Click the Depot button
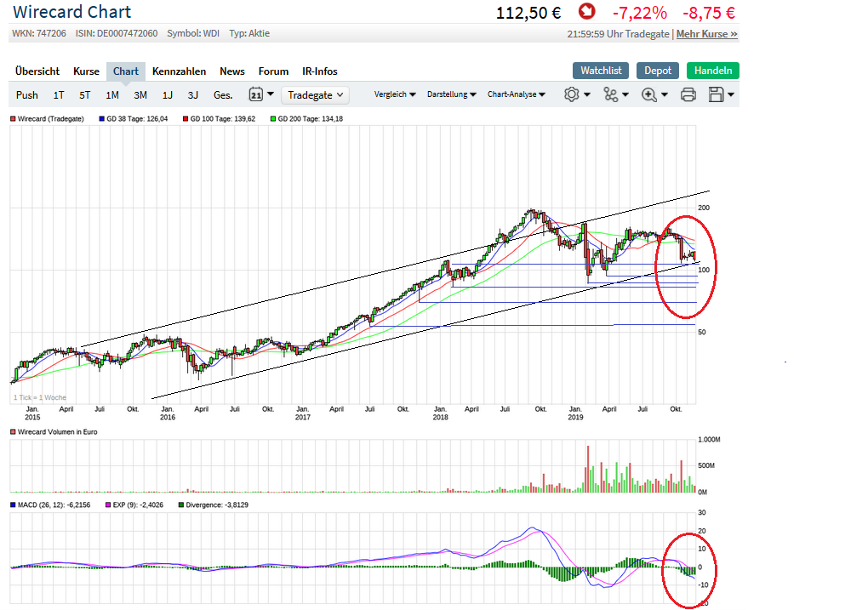The image size is (868, 610). (658, 71)
